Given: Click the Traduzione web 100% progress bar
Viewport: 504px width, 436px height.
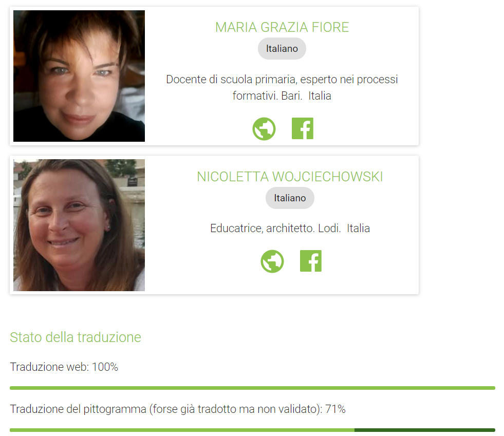Looking at the screenshot, I should 252,388.
